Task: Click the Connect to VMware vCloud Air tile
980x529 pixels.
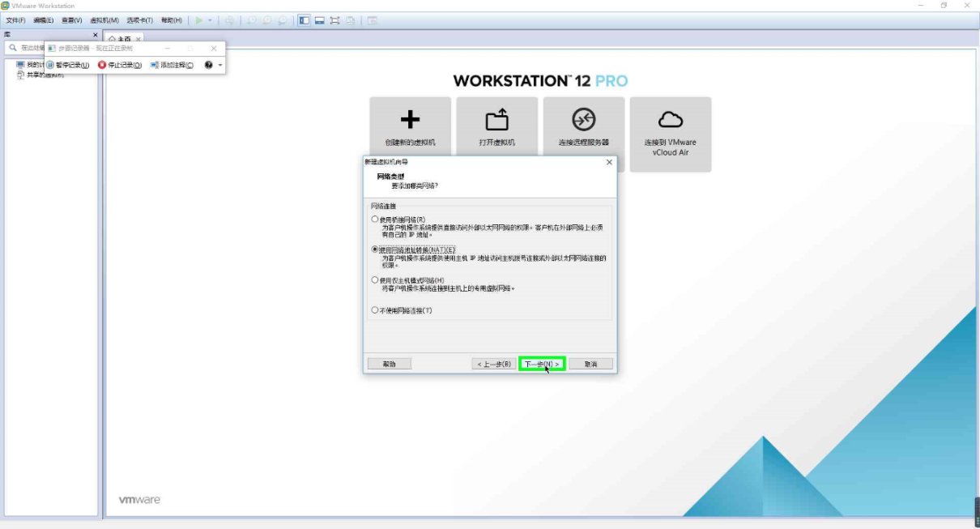Action: tap(671, 134)
